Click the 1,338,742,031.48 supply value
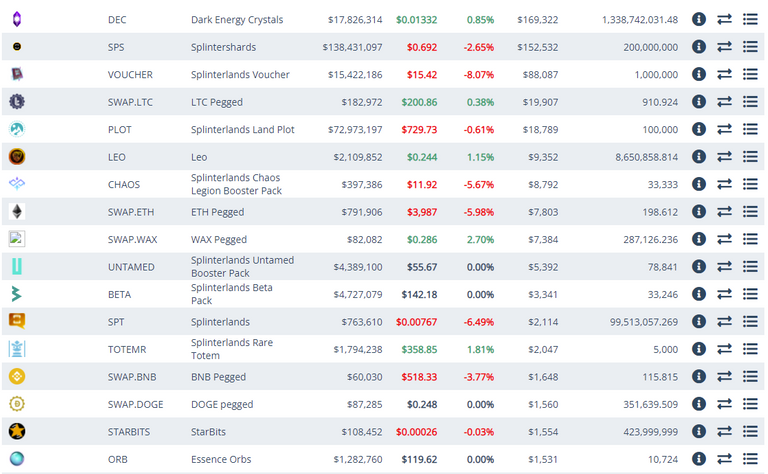Image resolution: width=768 pixels, height=474 pixels. [x=640, y=20]
